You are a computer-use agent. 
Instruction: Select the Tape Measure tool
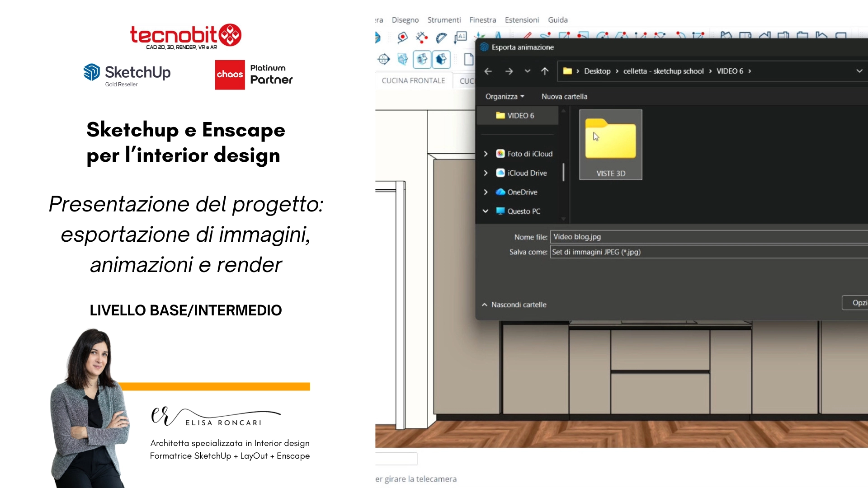(402, 37)
